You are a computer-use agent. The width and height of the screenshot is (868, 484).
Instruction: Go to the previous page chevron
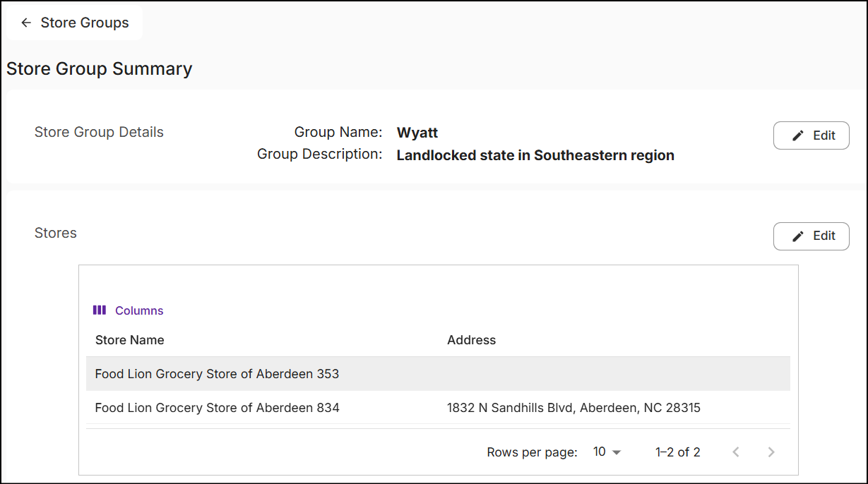pyautogui.click(x=736, y=452)
